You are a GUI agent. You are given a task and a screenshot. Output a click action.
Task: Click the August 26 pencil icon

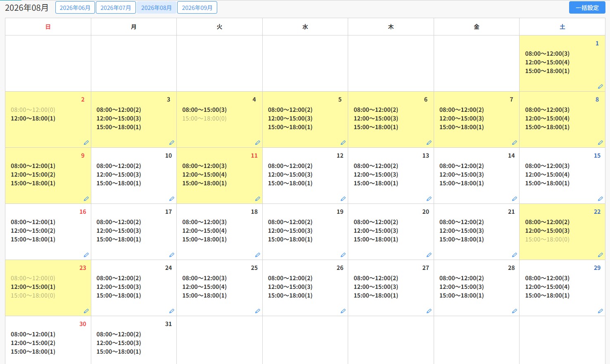pyautogui.click(x=343, y=311)
